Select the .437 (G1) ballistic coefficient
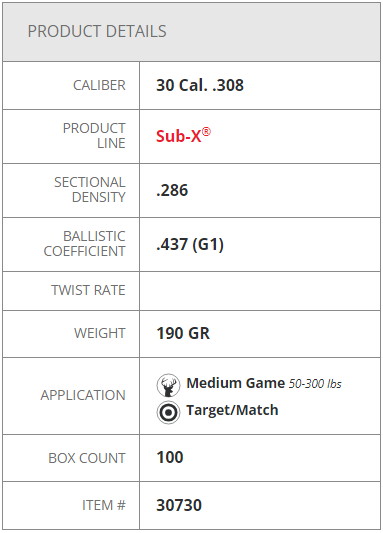Viewport: 383px width, 533px height. (190, 244)
